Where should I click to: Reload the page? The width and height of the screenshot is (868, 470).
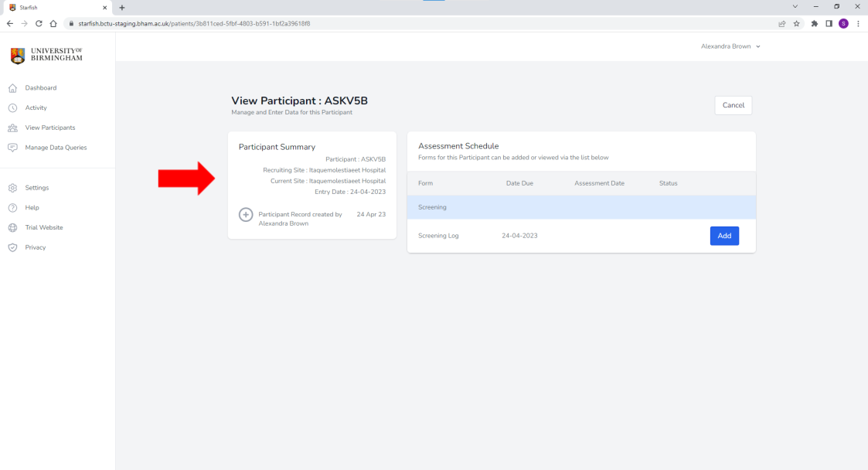[39, 23]
